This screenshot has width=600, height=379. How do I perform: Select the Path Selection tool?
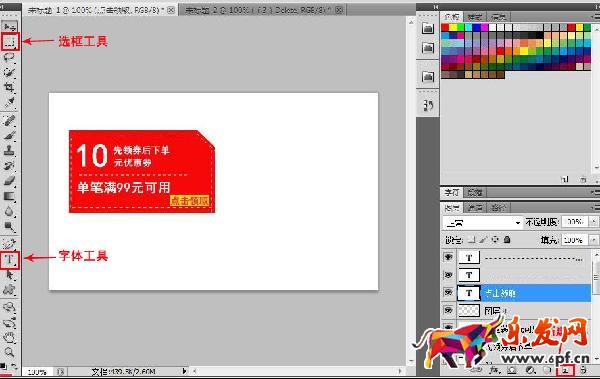(x=10, y=275)
